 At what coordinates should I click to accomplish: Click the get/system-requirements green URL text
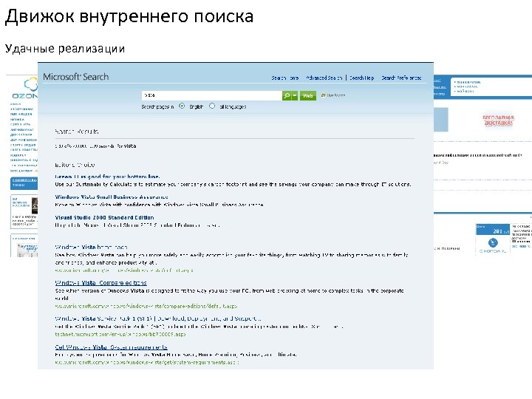pos(146,362)
